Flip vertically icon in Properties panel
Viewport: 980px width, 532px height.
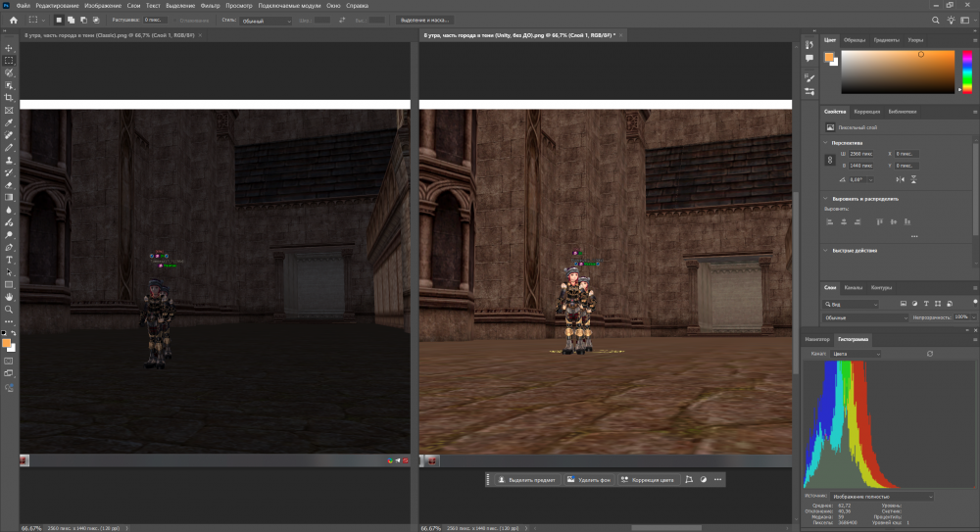click(913, 179)
